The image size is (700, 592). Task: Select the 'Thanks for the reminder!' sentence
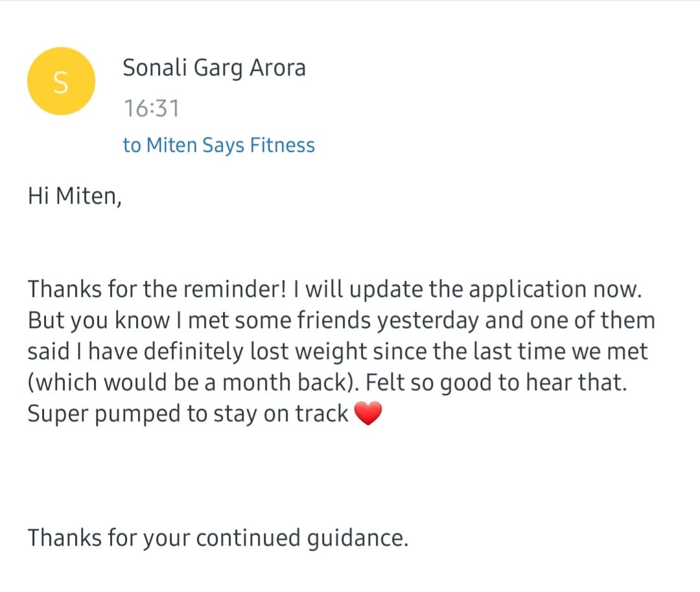(157, 289)
